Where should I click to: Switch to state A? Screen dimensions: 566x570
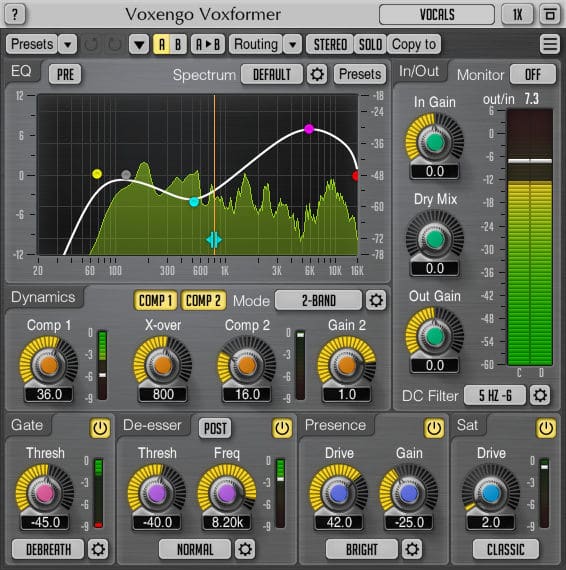click(162, 44)
